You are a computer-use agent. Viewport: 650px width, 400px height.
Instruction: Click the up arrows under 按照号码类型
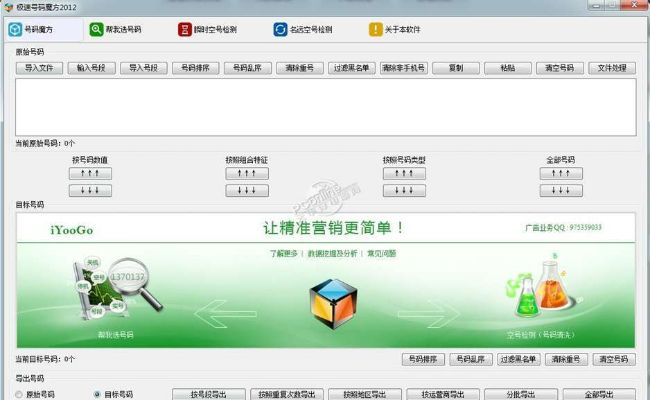[404, 173]
